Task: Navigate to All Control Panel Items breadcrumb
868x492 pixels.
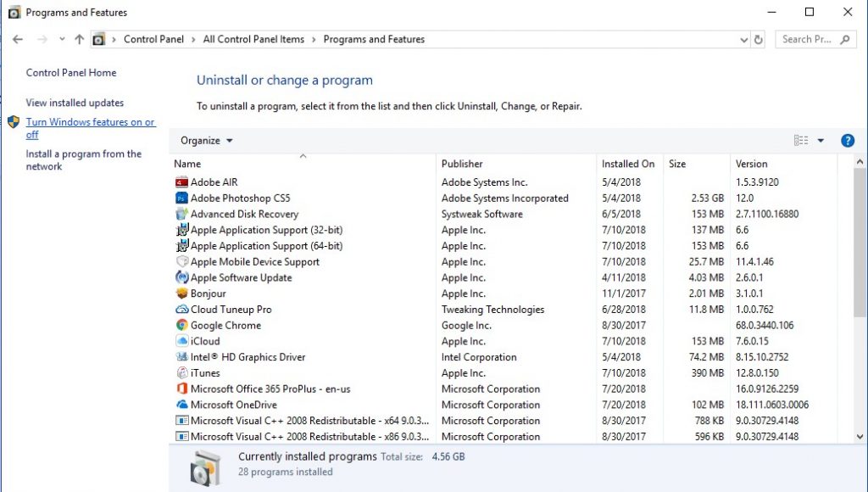Action: (253, 39)
